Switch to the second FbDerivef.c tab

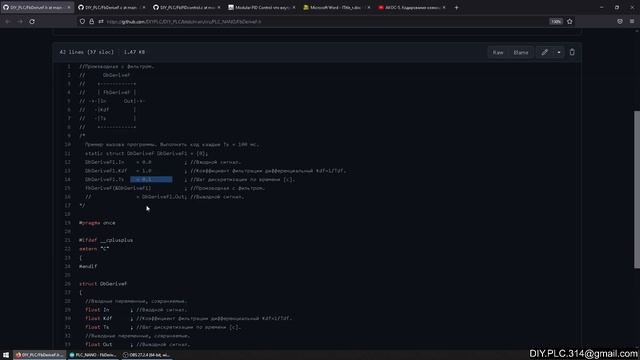112,7
